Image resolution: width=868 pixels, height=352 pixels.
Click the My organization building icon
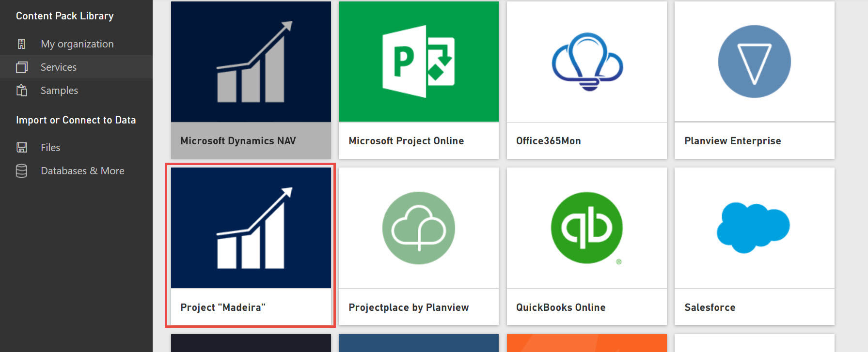21,44
